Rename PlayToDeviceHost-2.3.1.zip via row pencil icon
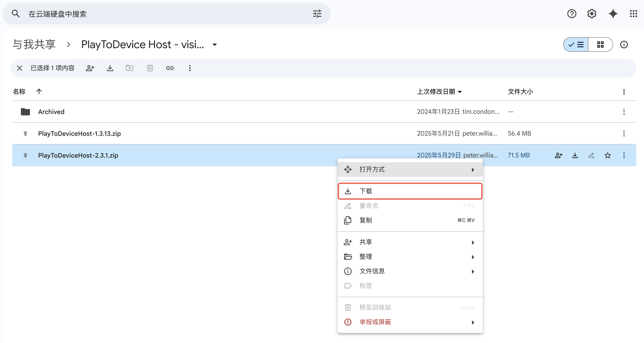The image size is (644, 343). coord(591,155)
